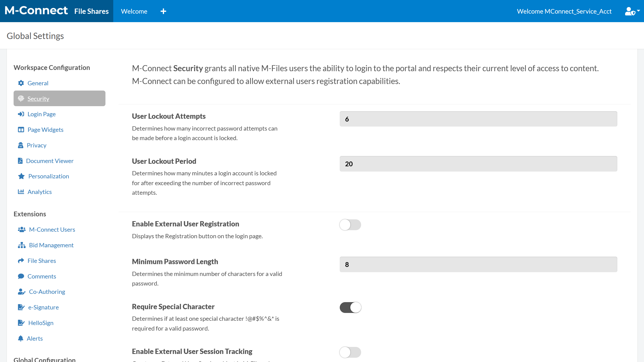Viewport: 644px width, 362px height.
Task: Open Login Page via the door arrow icon
Action: [x=21, y=114]
